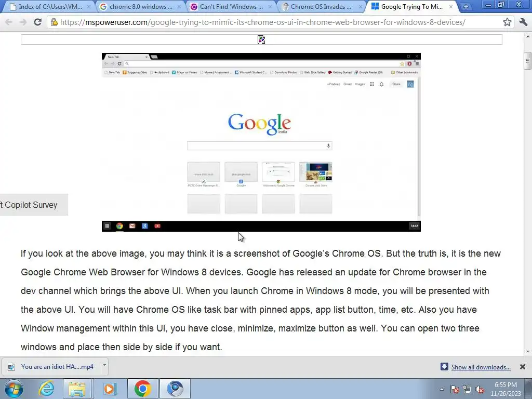Click the downloads arrow icon beside Show all downloads
This screenshot has width=532, height=399.
coord(444,366)
